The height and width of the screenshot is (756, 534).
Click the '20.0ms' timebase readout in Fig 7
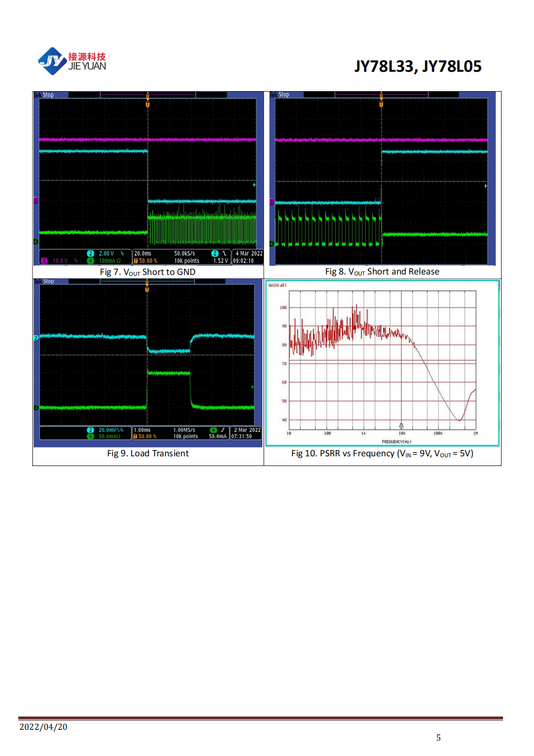pos(142,254)
